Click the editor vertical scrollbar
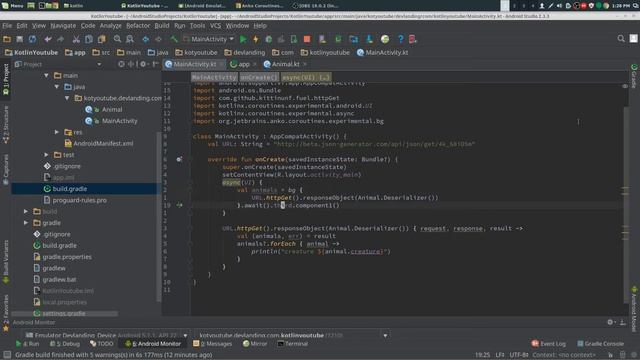This screenshot has height=360, width=640. pyautogui.click(x=626, y=204)
